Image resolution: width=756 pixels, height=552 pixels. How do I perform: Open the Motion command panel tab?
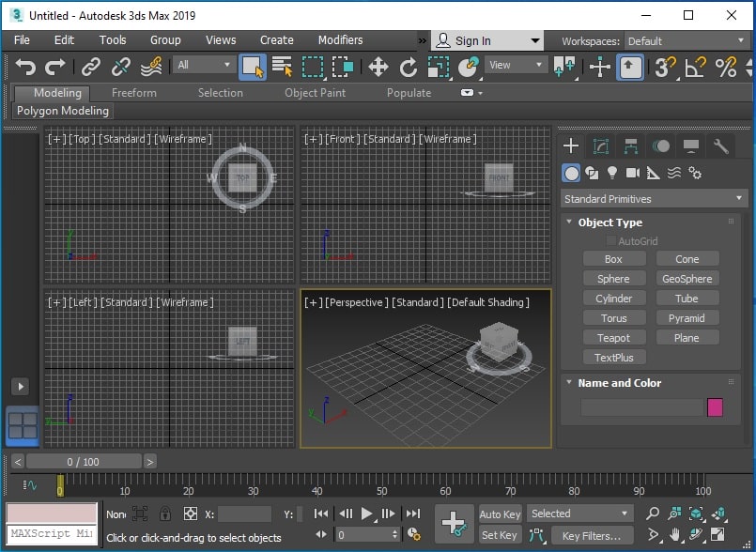(x=661, y=146)
